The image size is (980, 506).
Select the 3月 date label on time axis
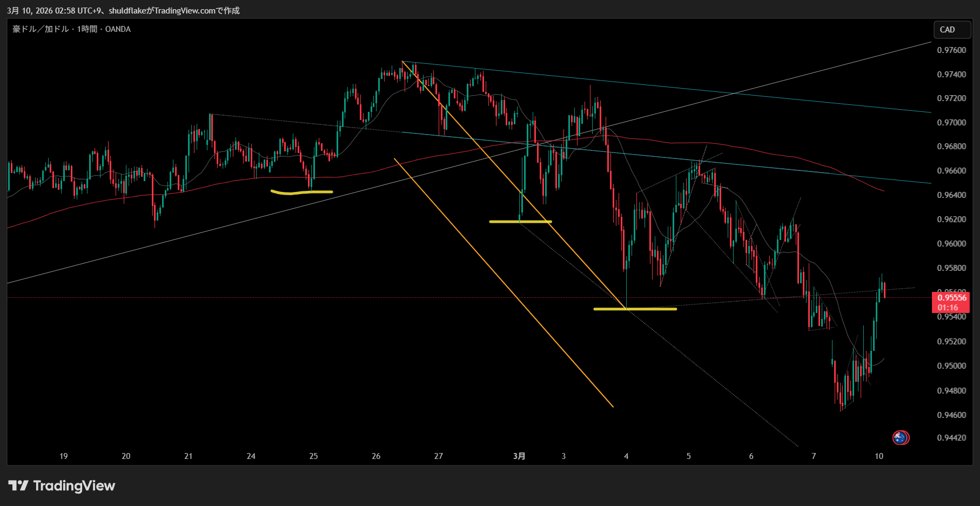tap(519, 456)
